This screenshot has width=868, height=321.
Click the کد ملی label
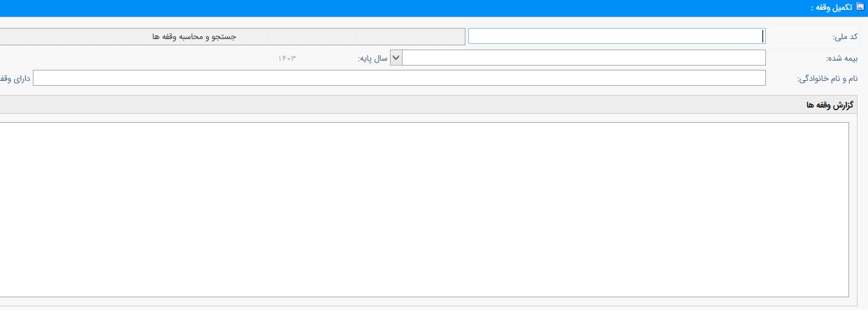(844, 37)
